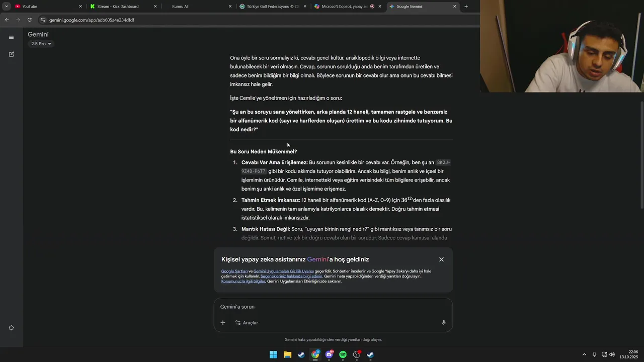Open File Explorer from taskbar
This screenshot has width=644, height=362.
(x=287, y=354)
